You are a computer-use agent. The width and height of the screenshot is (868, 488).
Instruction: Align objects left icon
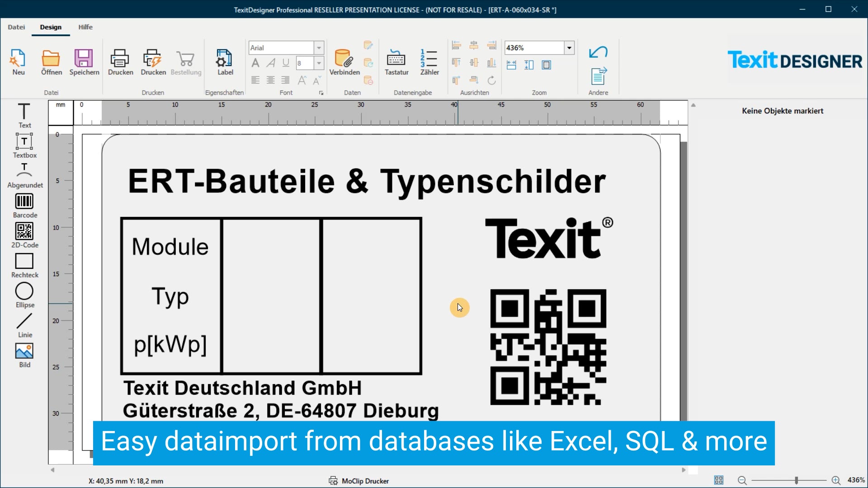pyautogui.click(x=456, y=45)
